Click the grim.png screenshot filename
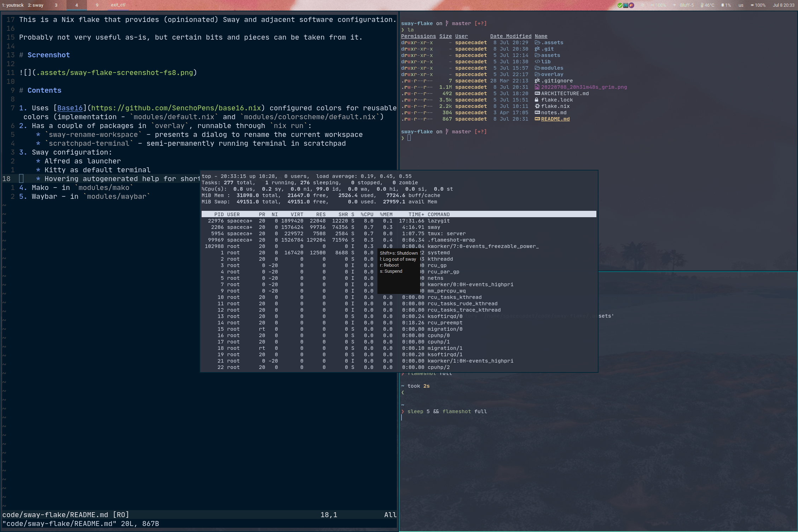798x532 pixels. point(584,87)
